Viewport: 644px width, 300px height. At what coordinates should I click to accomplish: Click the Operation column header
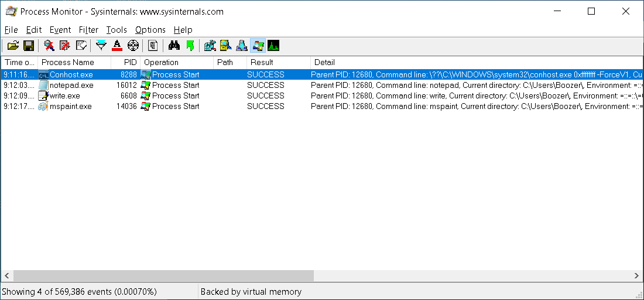tap(177, 63)
